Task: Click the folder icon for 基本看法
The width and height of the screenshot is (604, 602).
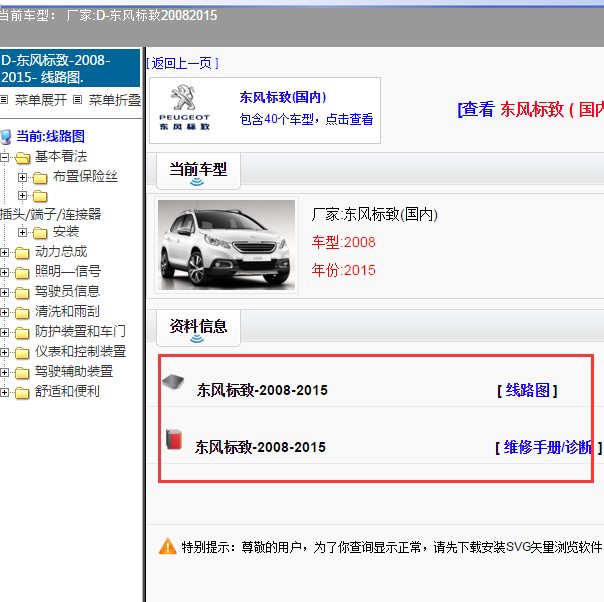Action: (x=23, y=158)
